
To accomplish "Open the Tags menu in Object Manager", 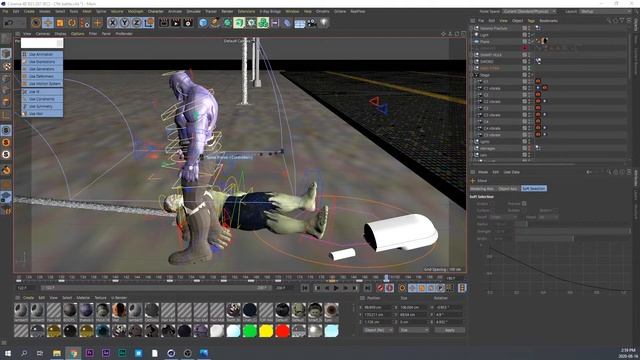I will pos(531,20).
